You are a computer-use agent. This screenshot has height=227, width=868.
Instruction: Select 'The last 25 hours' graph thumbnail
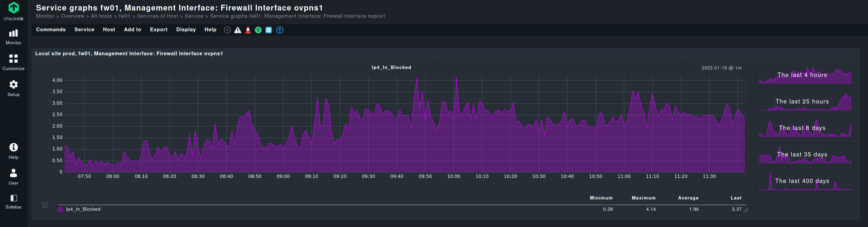804,101
